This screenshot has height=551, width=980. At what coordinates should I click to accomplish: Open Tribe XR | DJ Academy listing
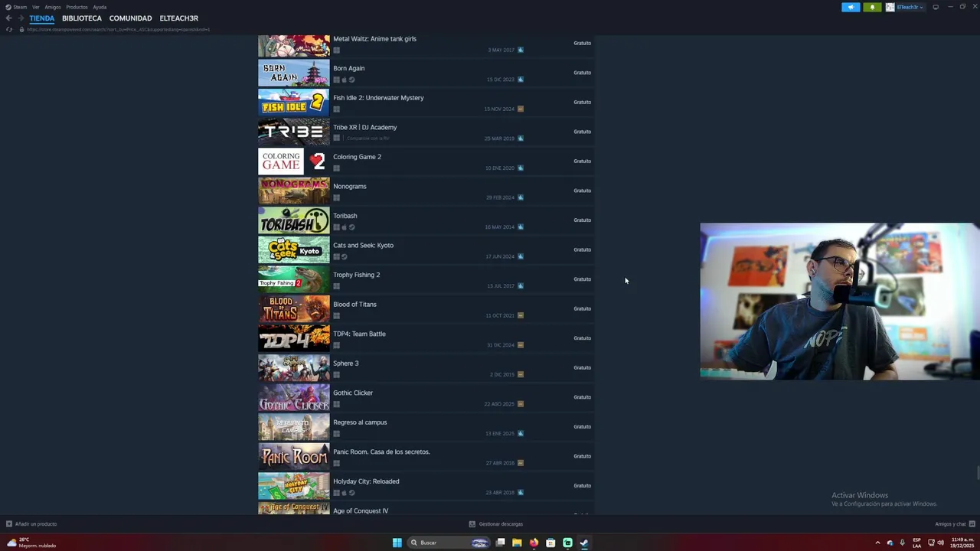coord(426,132)
